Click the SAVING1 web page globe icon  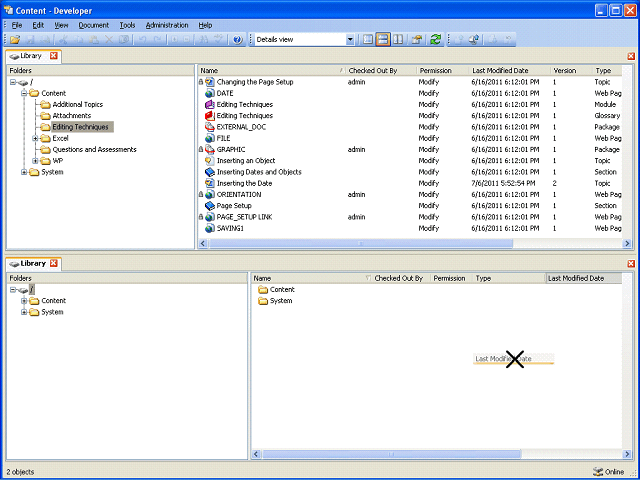tap(210, 228)
